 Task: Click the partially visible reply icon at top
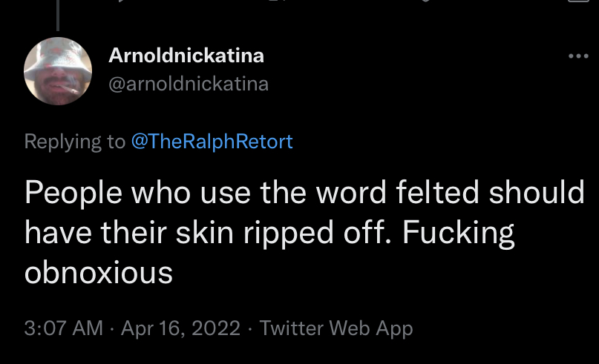pos(122,1)
